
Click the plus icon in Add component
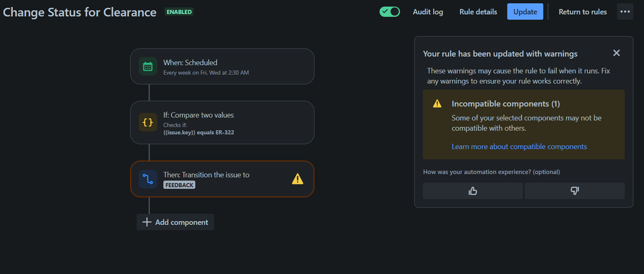[146, 222]
